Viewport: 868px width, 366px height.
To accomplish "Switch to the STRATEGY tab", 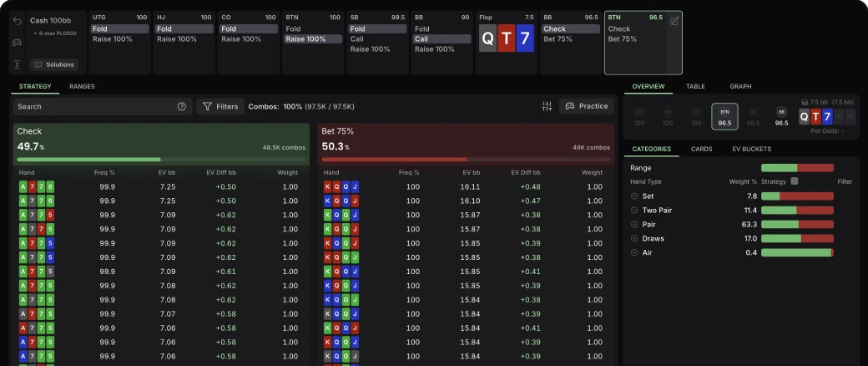I will 35,87.
